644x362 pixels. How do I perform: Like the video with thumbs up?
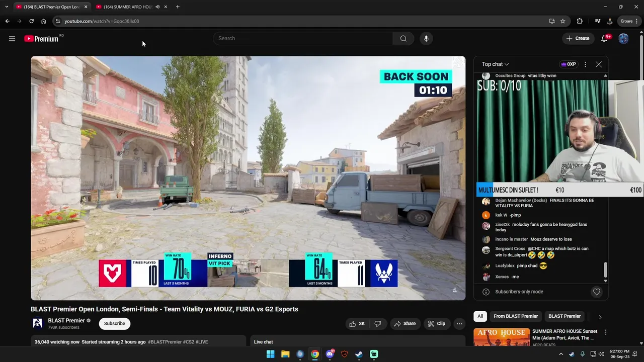[x=357, y=324]
